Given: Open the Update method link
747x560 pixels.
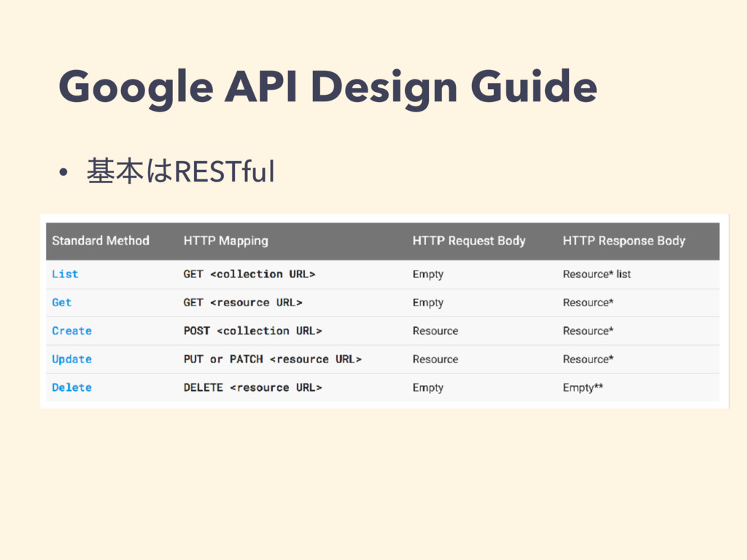Looking at the screenshot, I should tap(71, 359).
